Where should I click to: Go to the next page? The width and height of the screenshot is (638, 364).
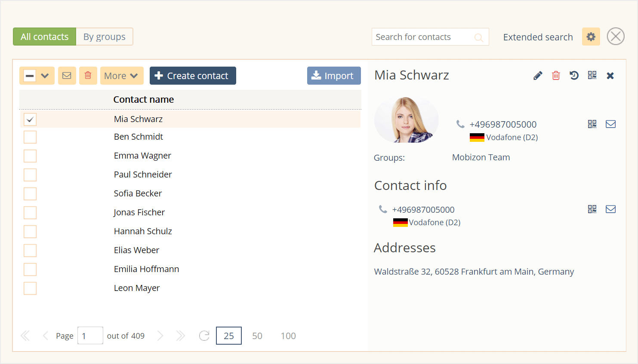click(x=160, y=336)
